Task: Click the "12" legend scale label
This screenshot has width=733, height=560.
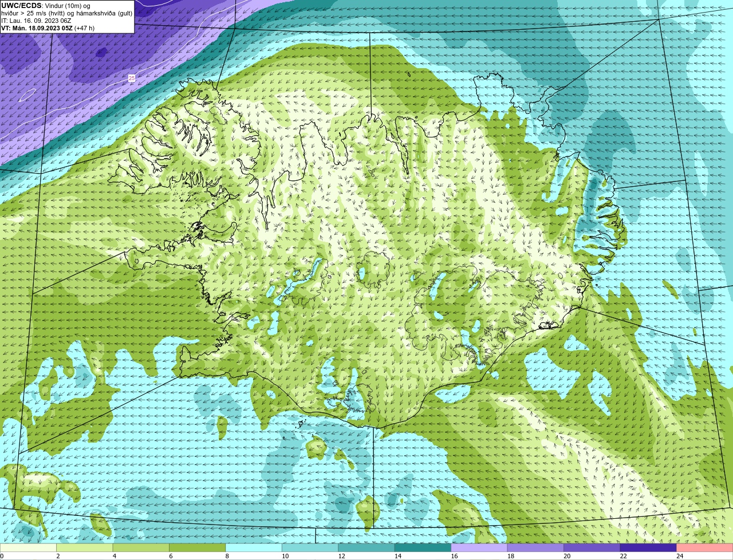Action: [341, 556]
